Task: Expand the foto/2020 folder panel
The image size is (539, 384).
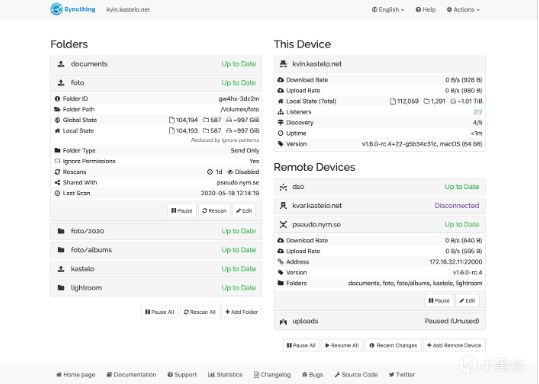Action: coord(156,231)
